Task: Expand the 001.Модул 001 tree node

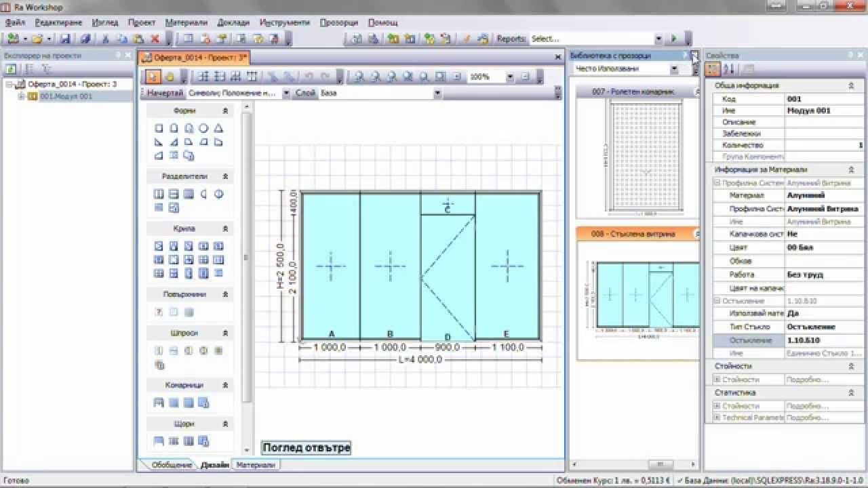Action: [x=21, y=96]
